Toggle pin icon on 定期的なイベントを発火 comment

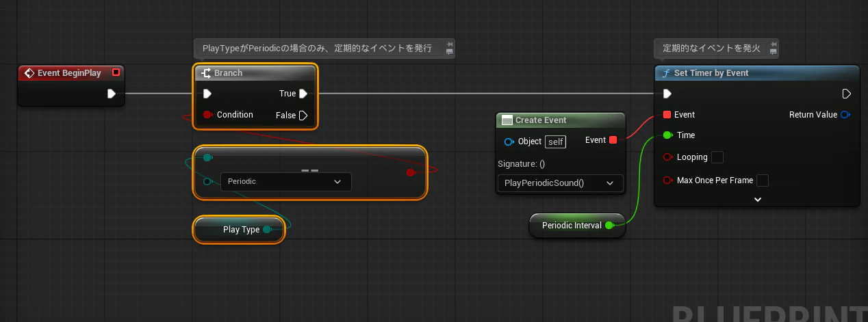(774, 44)
